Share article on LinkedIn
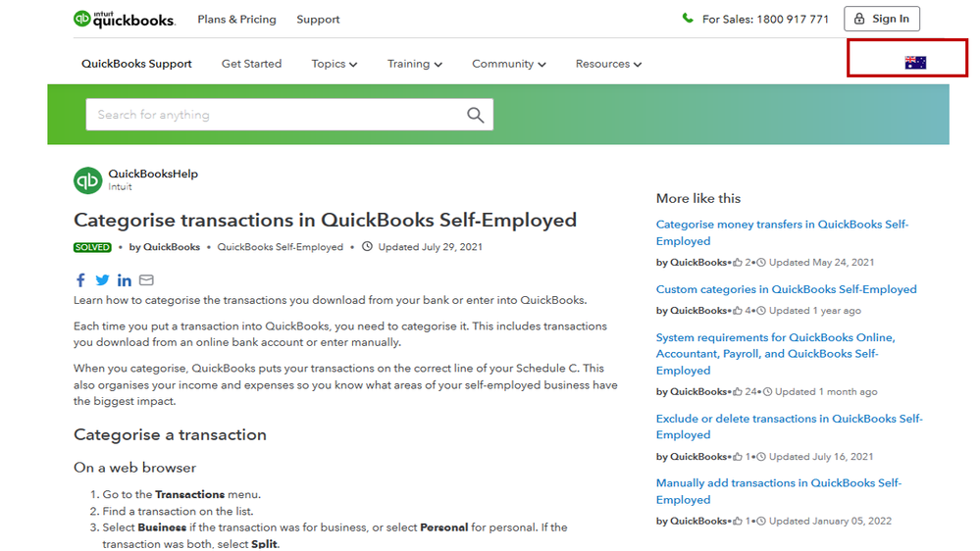980x551 pixels. point(125,280)
